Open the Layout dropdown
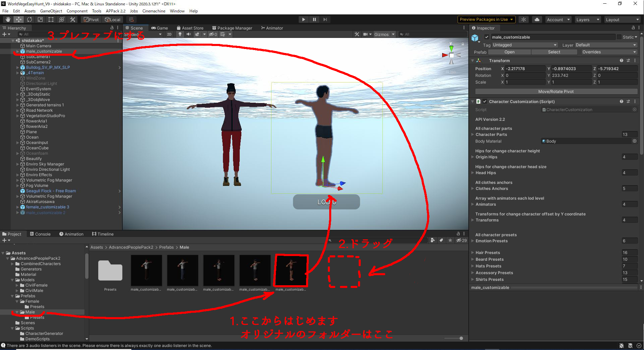 (x=622, y=19)
